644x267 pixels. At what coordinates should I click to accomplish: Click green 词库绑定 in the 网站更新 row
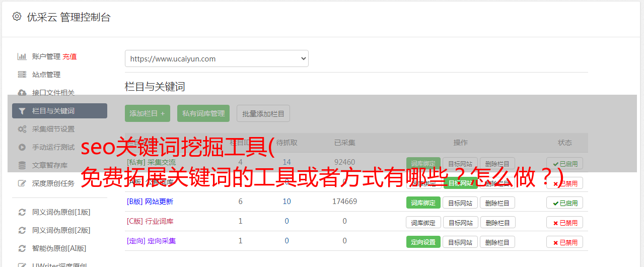[423, 203]
